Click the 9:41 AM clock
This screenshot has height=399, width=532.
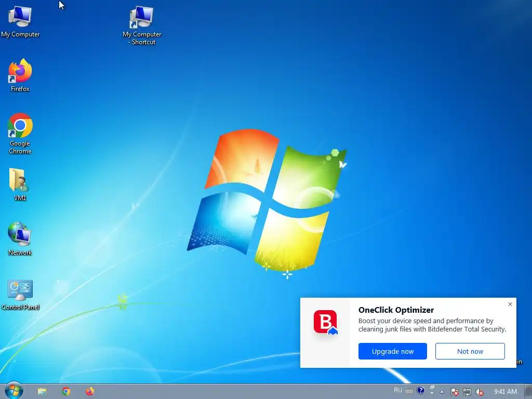[506, 392]
